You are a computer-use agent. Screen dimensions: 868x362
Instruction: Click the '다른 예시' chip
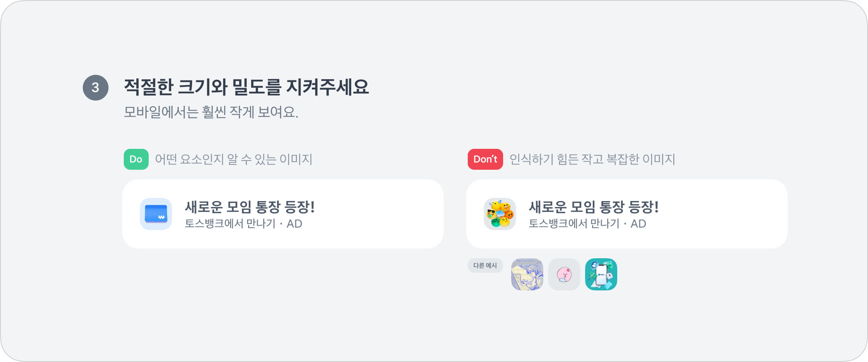[485, 265]
